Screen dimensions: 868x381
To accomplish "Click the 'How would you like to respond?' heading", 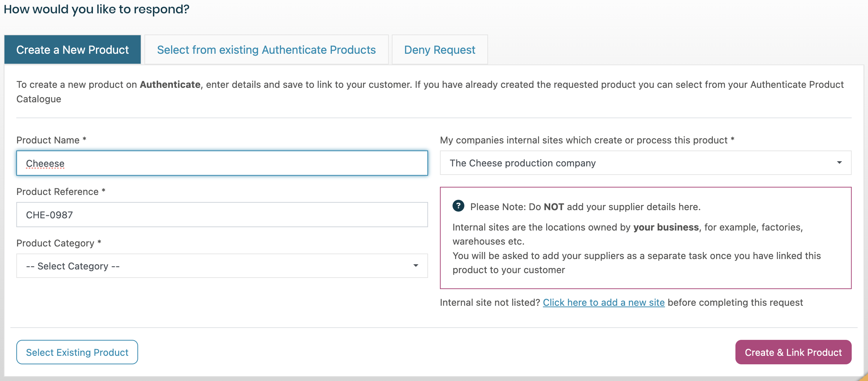I will point(96,9).
